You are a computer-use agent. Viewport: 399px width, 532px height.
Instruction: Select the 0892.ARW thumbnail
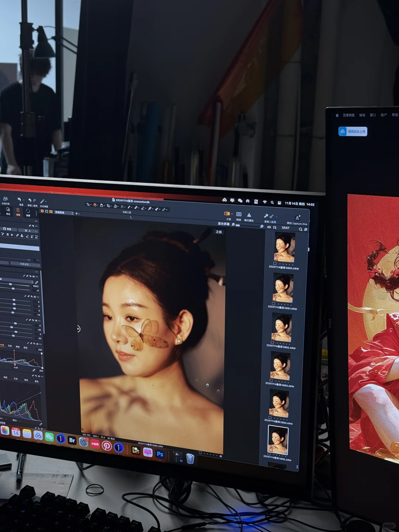pyautogui.click(x=282, y=327)
